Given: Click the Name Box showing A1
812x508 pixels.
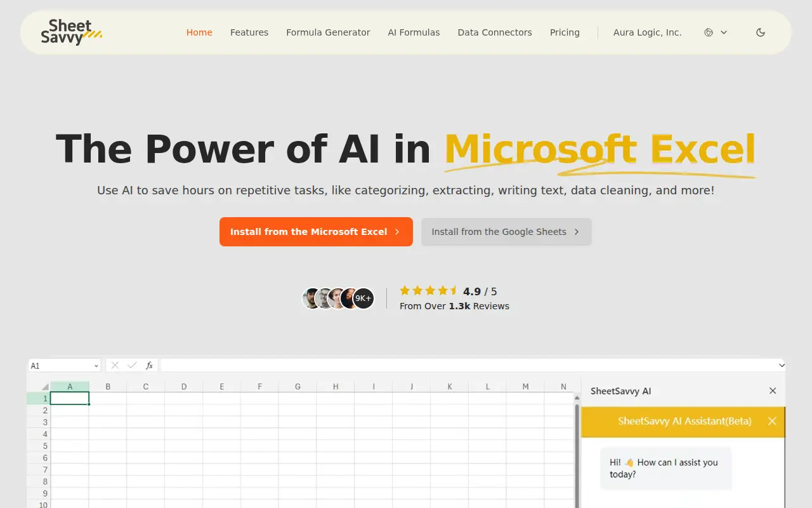Looking at the screenshot, I should tap(64, 366).
